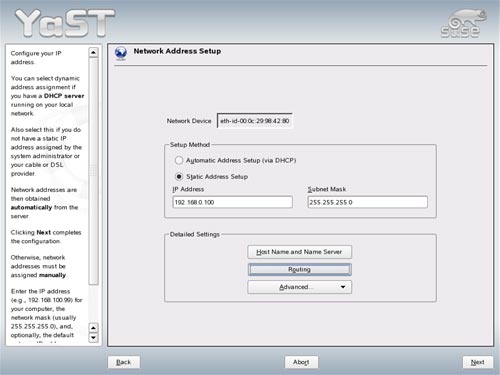Click the Routing button

tap(299, 269)
